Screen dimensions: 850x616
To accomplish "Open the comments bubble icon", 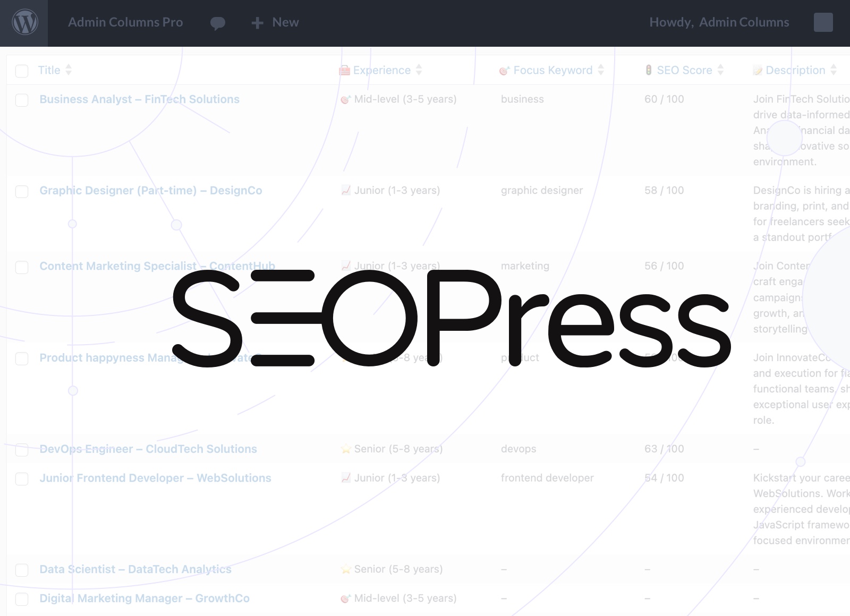I will (x=218, y=23).
